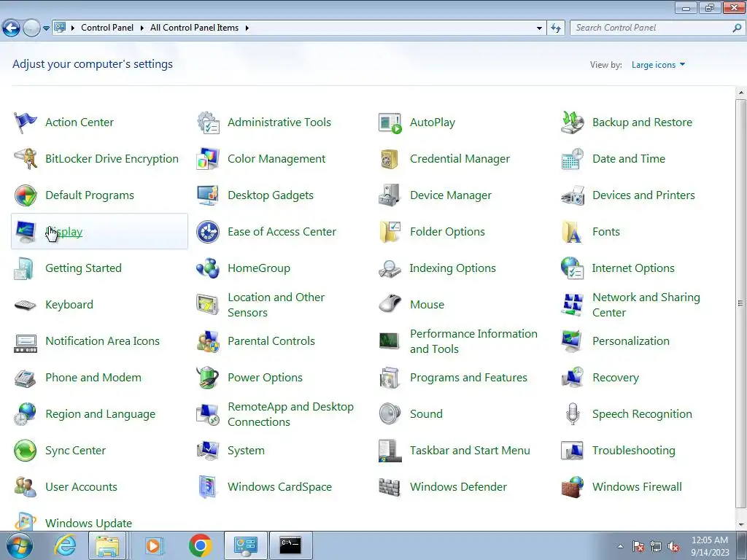Switch to Command Prompt taskbar window
This screenshot has width=747, height=560.
click(290, 545)
